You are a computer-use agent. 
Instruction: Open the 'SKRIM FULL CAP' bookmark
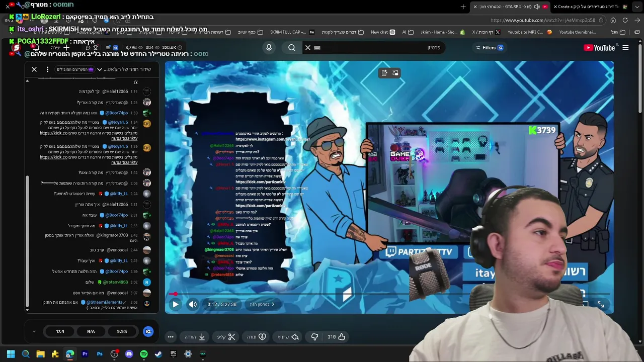tap(292, 32)
